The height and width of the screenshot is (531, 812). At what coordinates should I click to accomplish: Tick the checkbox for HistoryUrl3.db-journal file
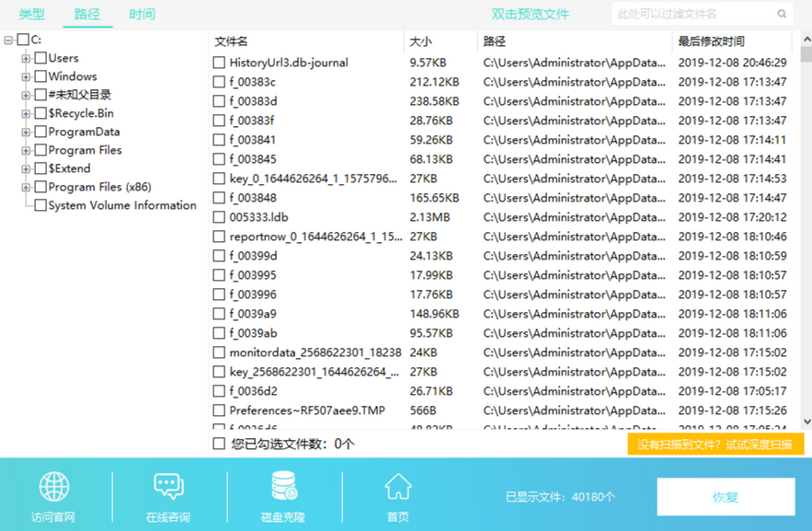point(219,63)
